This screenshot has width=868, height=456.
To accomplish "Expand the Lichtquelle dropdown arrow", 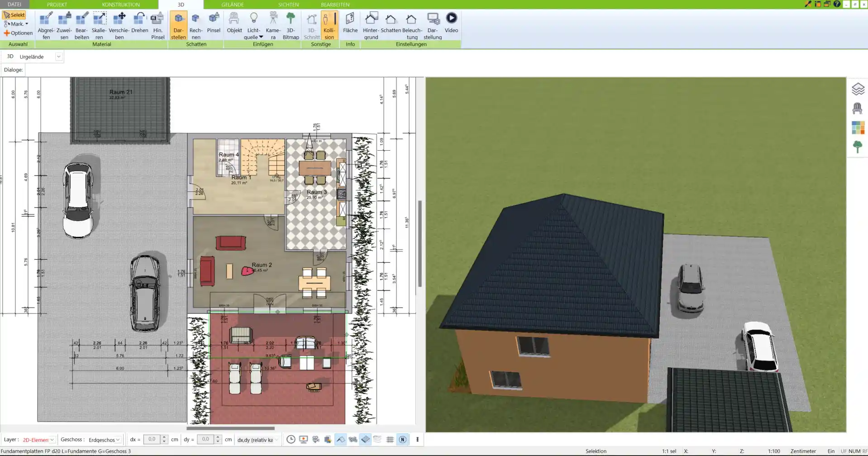I will click(x=261, y=37).
